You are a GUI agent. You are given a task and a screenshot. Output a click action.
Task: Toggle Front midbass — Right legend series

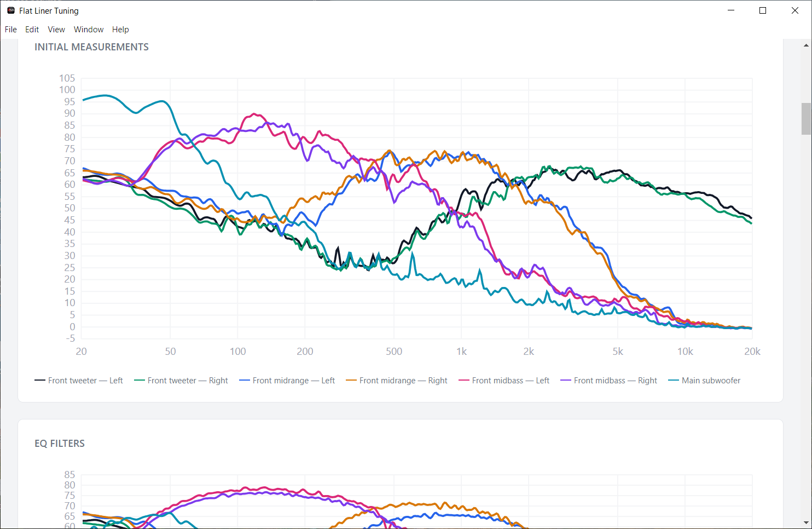[x=609, y=381]
